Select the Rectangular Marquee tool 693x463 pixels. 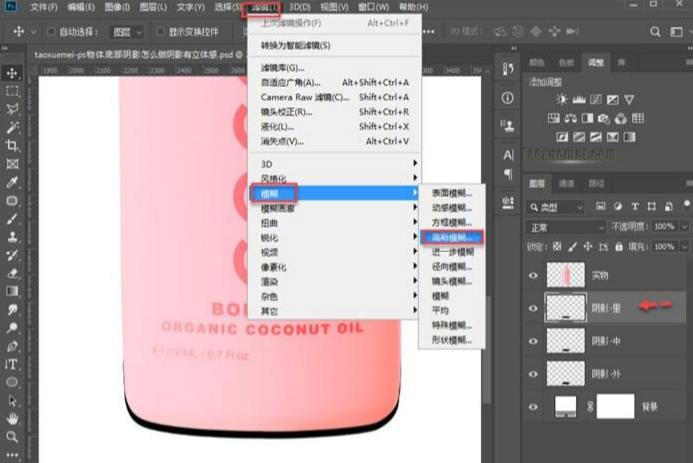12,91
